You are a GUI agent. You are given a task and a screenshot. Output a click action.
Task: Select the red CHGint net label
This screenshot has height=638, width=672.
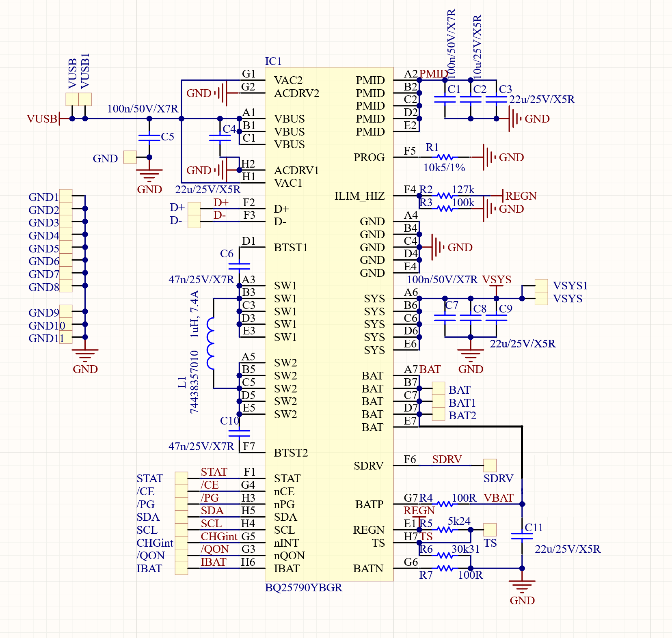coord(219,536)
